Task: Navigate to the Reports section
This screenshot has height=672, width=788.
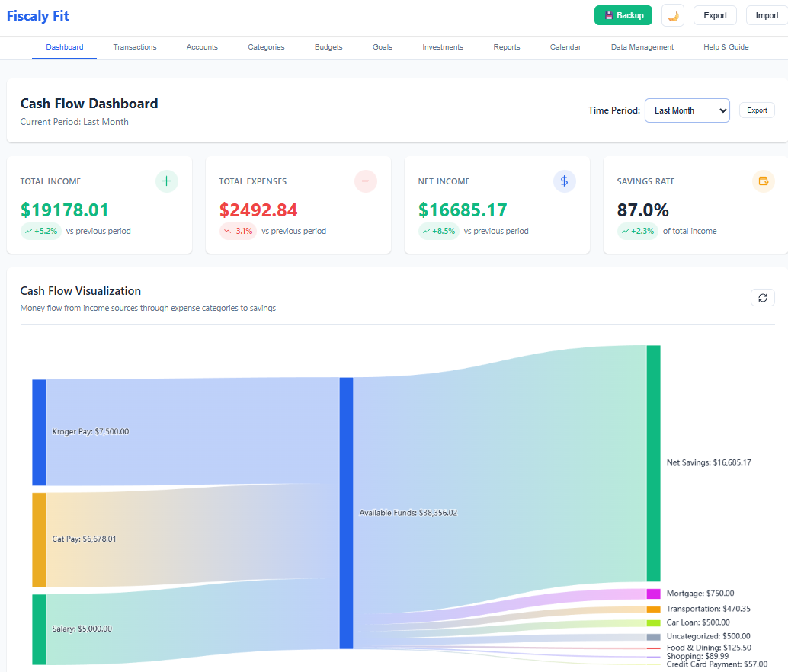Action: tap(506, 46)
